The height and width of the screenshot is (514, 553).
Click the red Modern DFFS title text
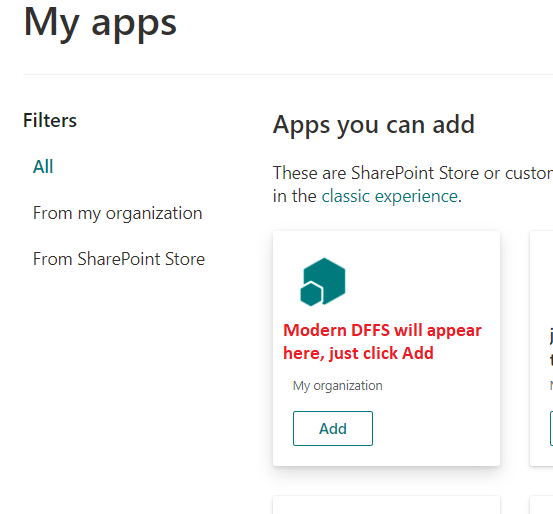pos(382,341)
